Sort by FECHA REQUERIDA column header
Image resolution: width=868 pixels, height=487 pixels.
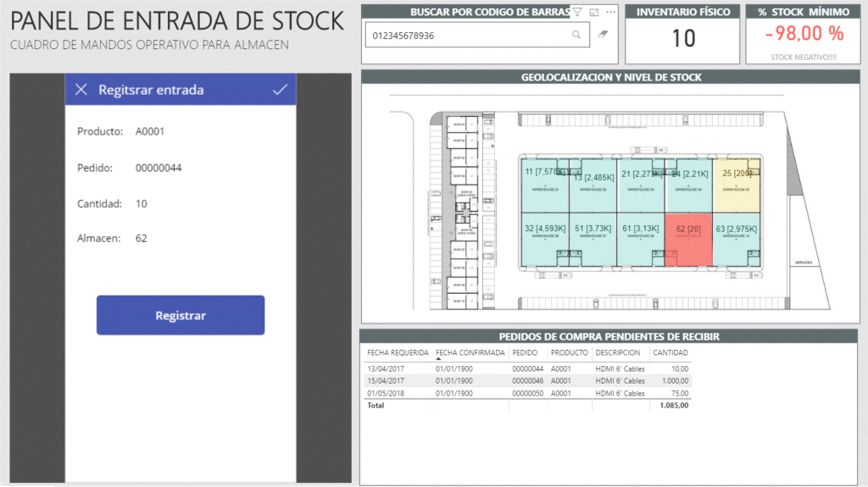(398, 352)
